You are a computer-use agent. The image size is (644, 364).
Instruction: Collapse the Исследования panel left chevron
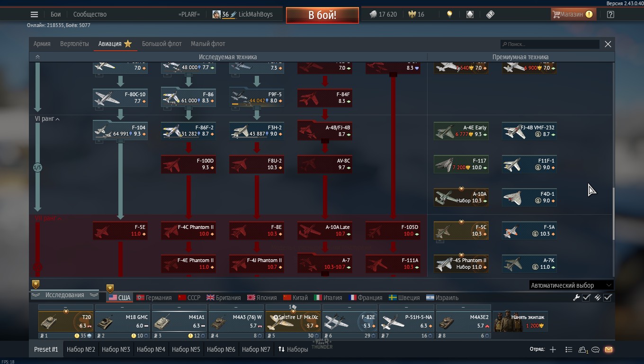pos(35,295)
